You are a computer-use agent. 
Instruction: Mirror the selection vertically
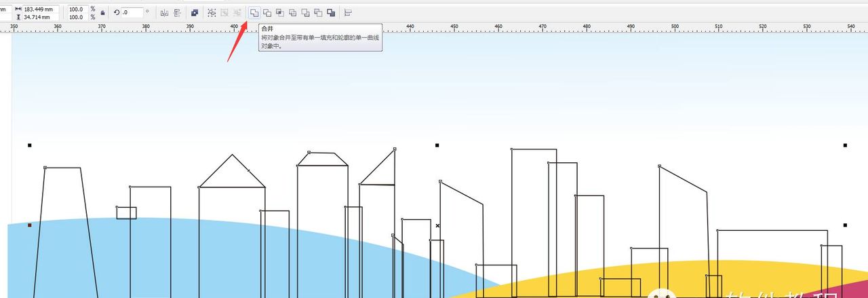(178, 12)
